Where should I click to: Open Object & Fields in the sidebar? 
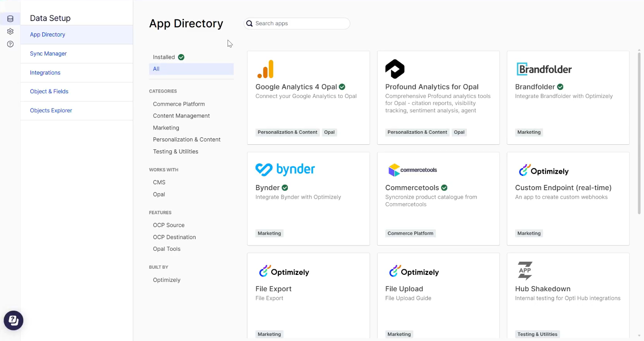77,92
